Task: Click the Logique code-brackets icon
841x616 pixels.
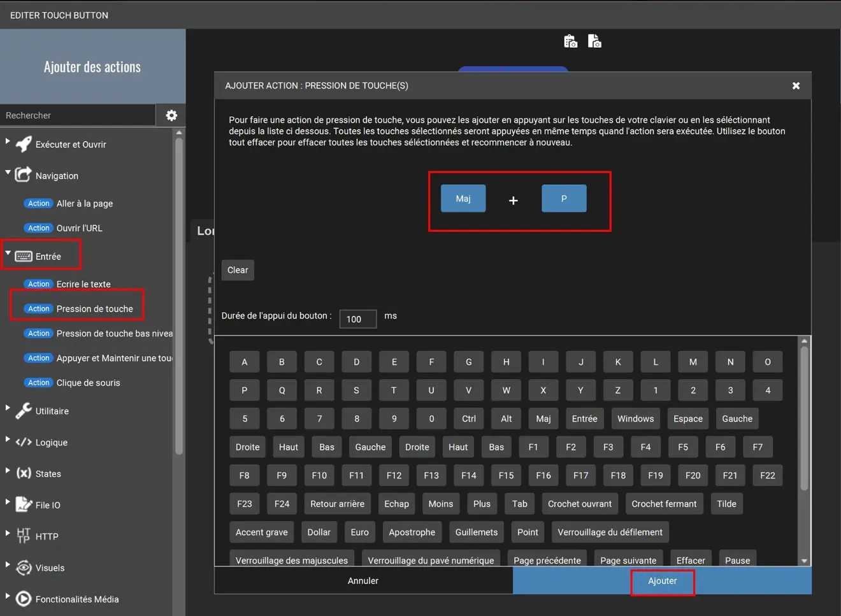Action: 24,442
